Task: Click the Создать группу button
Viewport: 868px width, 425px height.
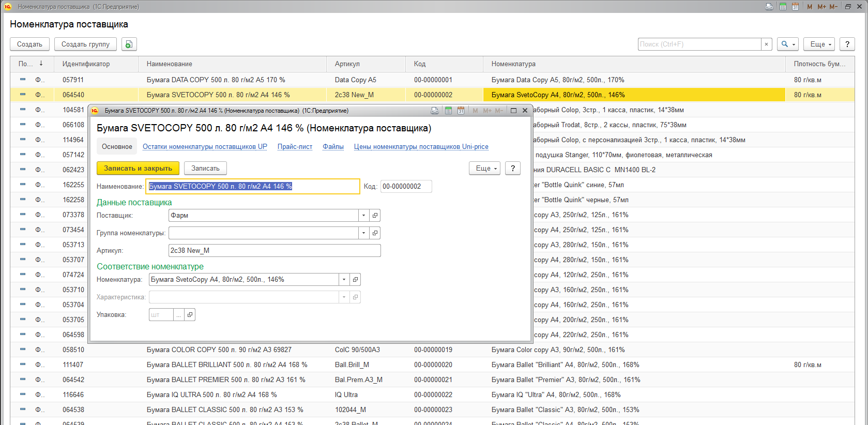Action: click(85, 44)
